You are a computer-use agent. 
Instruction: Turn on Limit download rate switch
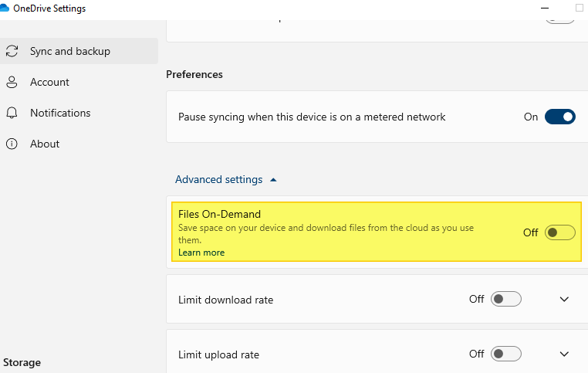coord(506,299)
